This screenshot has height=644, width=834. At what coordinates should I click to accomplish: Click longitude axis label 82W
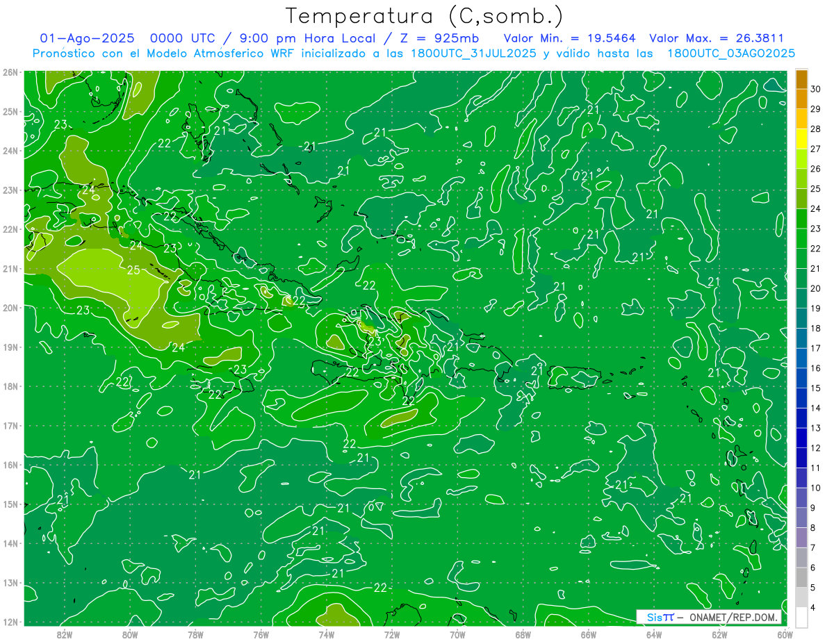click(64, 635)
